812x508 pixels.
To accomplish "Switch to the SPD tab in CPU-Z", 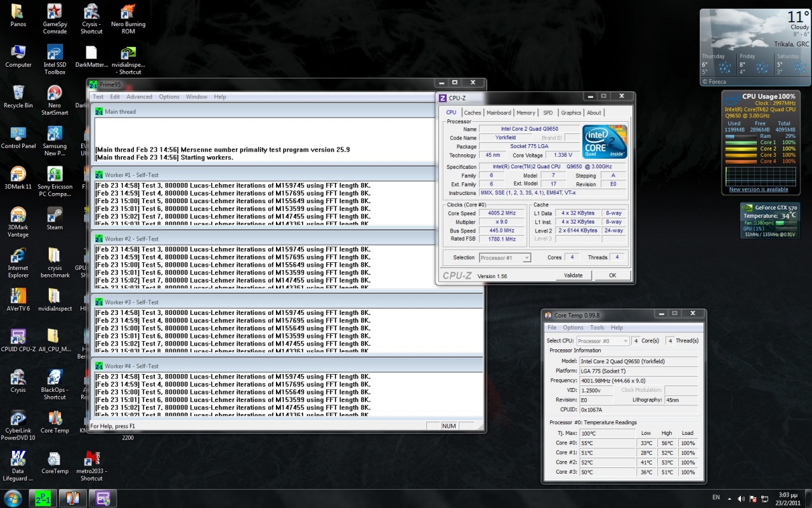I will pyautogui.click(x=548, y=112).
